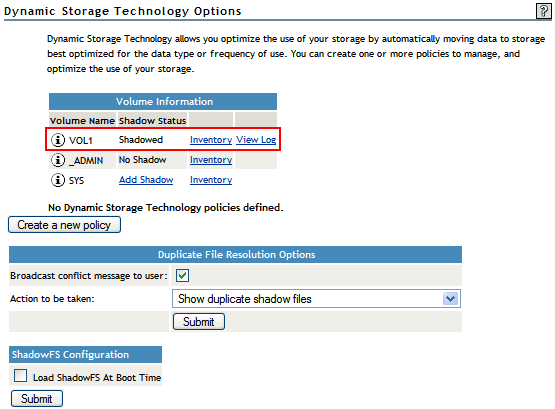Click dropdown arrow of duplicate shadow files
Image resolution: width=555 pixels, height=409 pixels.
pos(450,299)
